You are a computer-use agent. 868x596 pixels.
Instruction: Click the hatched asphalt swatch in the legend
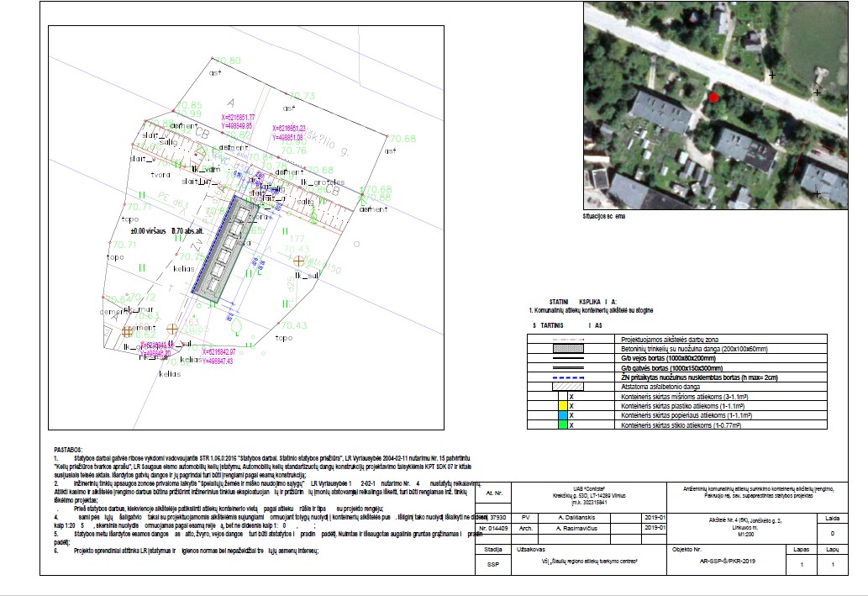(x=569, y=387)
